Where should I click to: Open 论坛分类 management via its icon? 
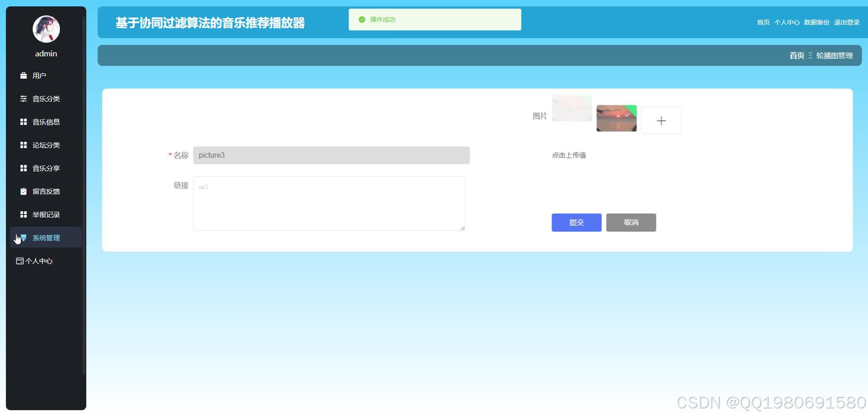23,145
